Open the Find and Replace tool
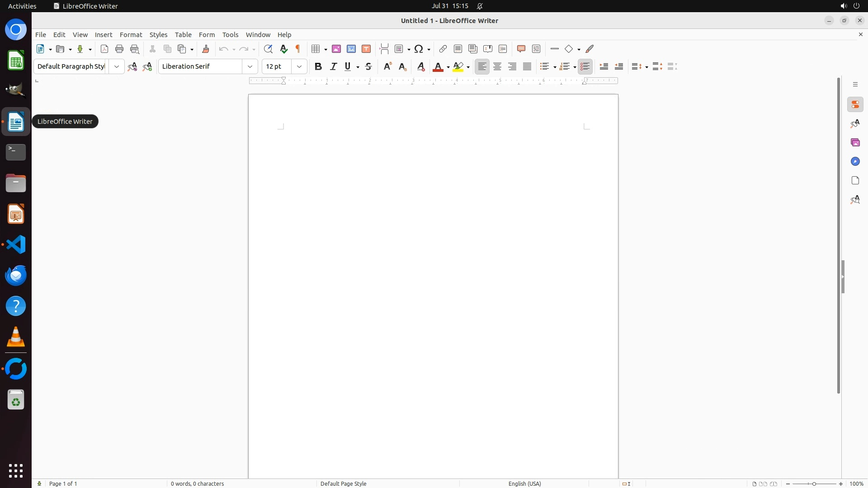868x488 pixels. tap(268, 49)
